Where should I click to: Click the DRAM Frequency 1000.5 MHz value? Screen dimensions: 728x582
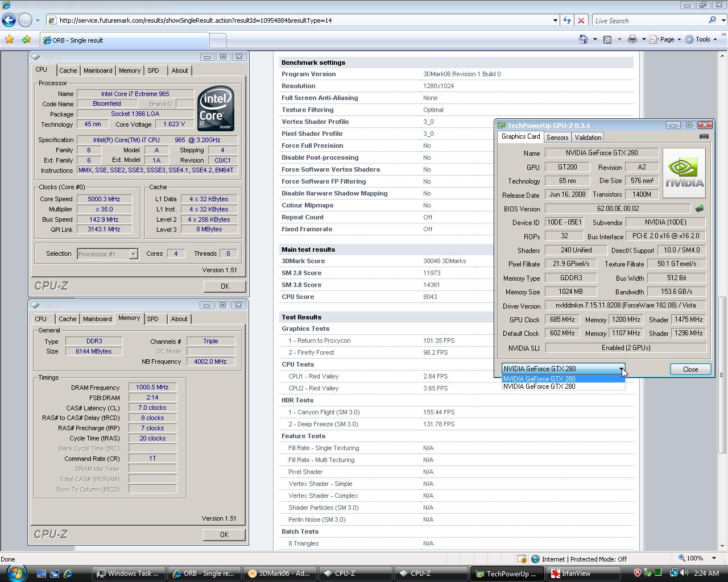pos(152,387)
